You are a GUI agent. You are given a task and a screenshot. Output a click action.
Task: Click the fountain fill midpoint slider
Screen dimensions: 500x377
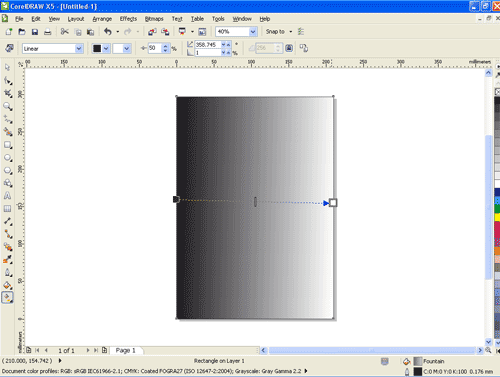[x=255, y=202]
